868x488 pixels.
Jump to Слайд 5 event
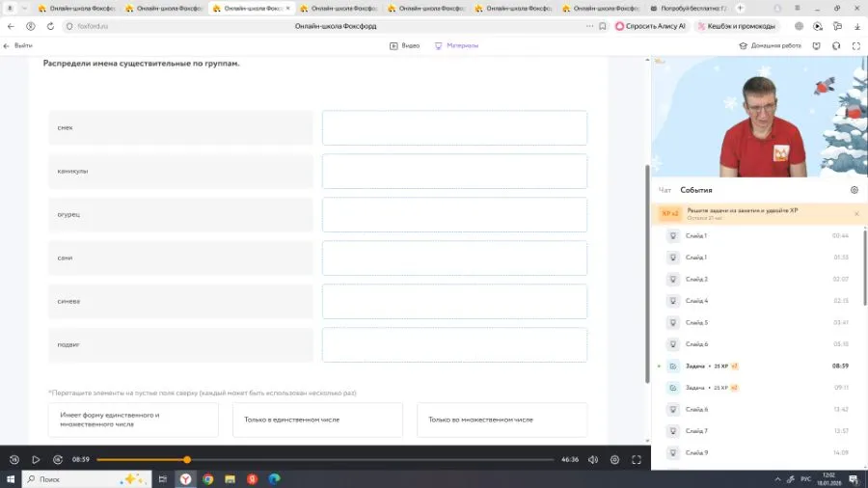pyautogui.click(x=757, y=322)
